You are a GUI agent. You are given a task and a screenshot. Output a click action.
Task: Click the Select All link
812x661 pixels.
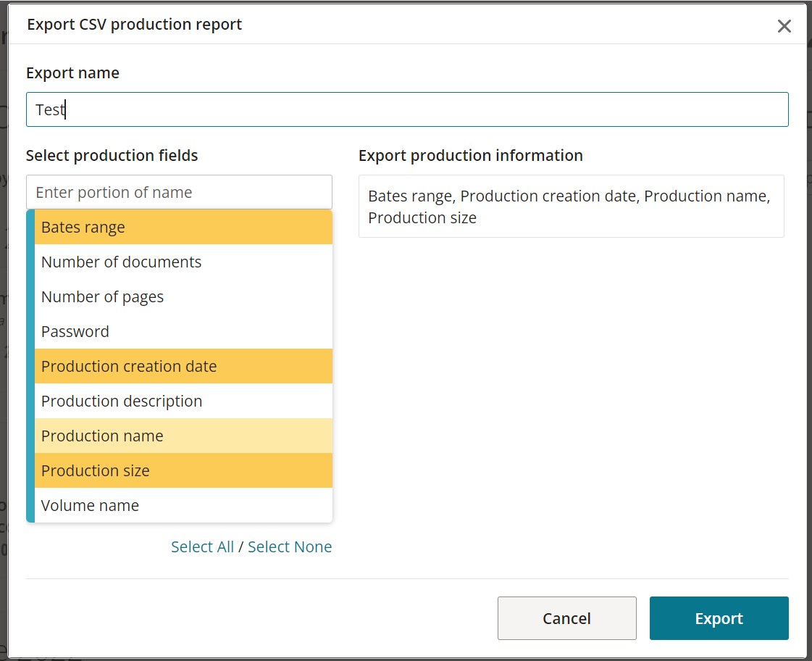click(203, 546)
